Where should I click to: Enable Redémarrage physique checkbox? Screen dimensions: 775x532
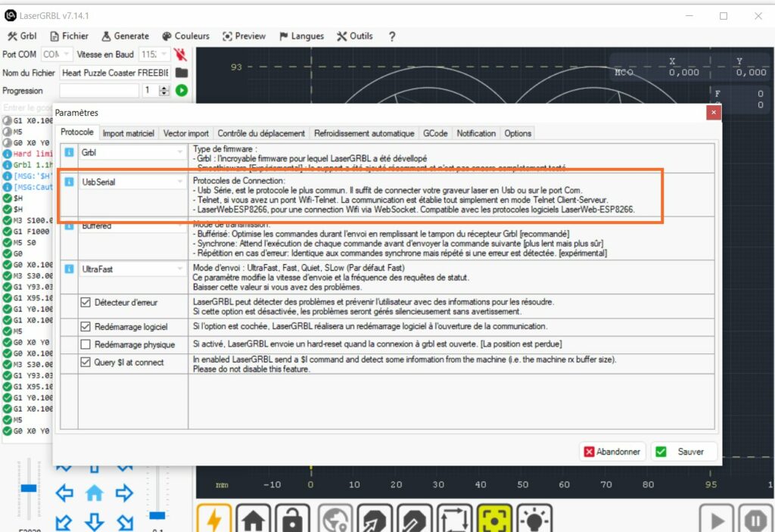click(86, 345)
